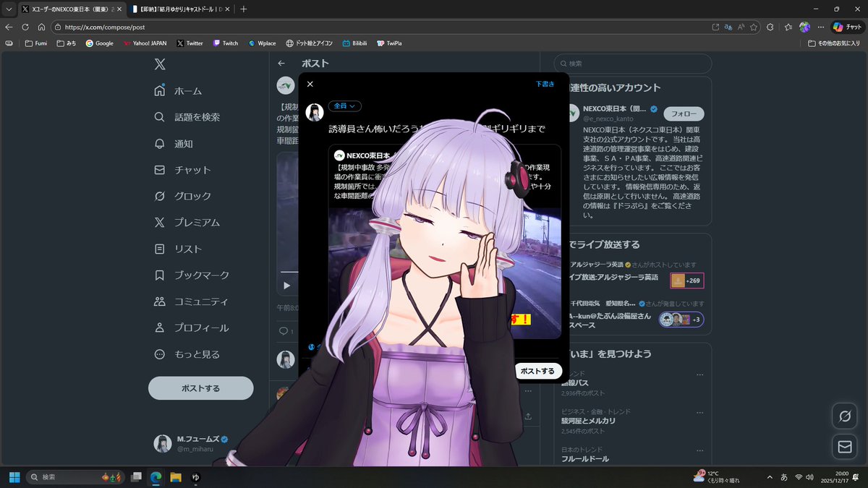Open Bilibili from the bookmarks bar
868x488 pixels.
pyautogui.click(x=354, y=43)
